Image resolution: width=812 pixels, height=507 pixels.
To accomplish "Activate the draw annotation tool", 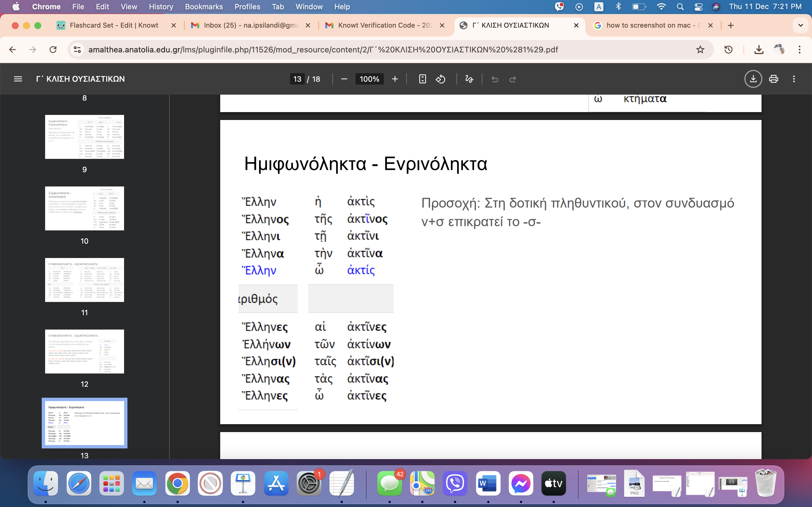I will click(469, 79).
